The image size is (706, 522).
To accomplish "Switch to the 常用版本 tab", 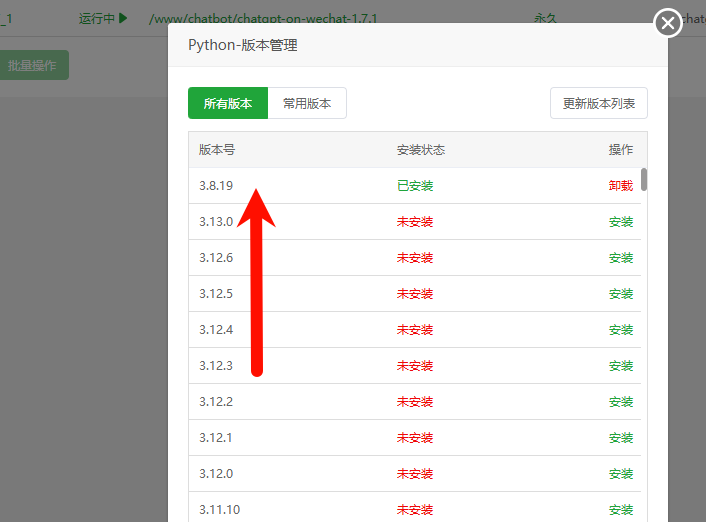I will [x=307, y=103].
